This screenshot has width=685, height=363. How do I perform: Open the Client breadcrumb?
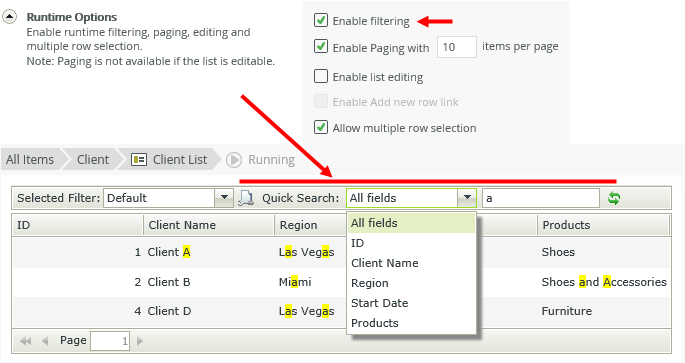pyautogui.click(x=93, y=160)
